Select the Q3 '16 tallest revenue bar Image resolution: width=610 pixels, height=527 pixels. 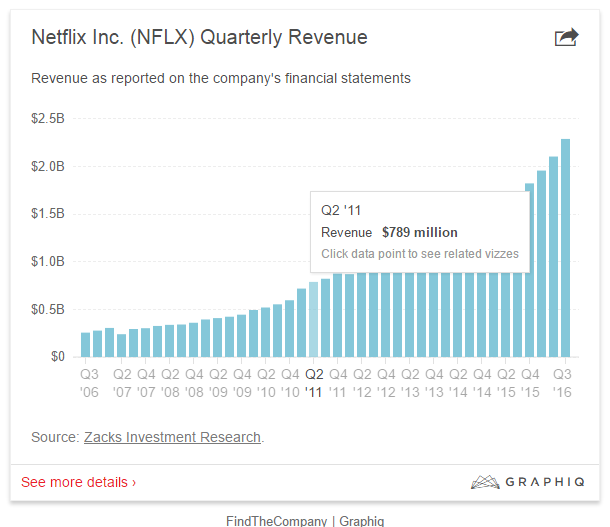tap(565, 248)
